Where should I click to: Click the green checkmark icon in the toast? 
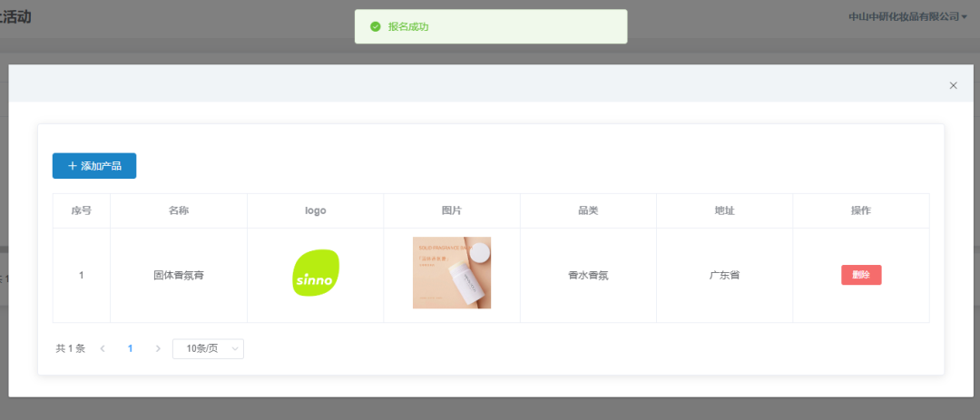coord(375,27)
